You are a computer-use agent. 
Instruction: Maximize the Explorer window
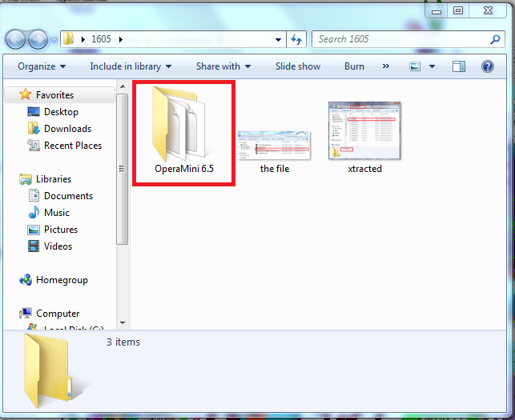[x=458, y=10]
